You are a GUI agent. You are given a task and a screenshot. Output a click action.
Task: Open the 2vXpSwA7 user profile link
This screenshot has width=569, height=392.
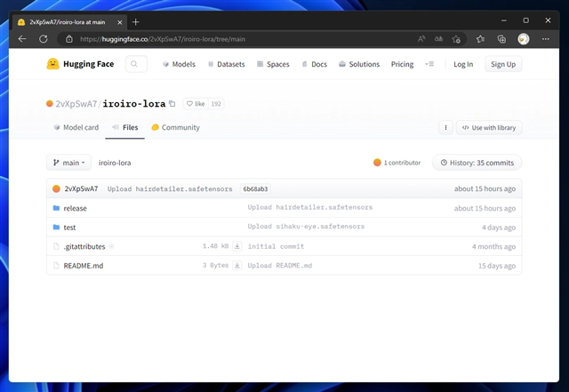(x=76, y=104)
